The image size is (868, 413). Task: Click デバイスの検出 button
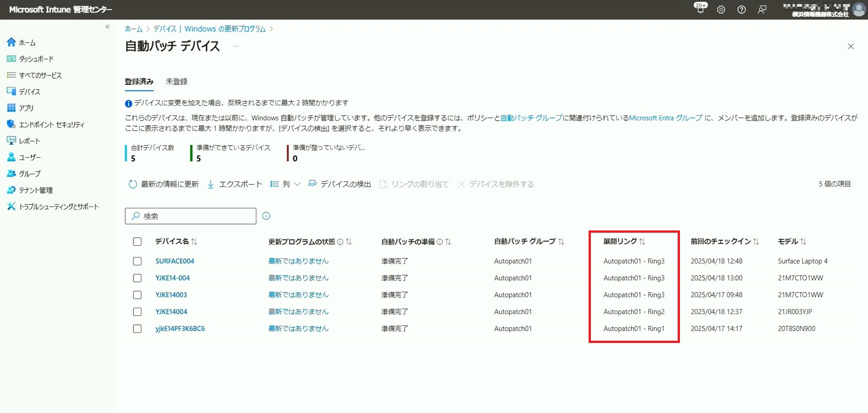click(x=340, y=184)
